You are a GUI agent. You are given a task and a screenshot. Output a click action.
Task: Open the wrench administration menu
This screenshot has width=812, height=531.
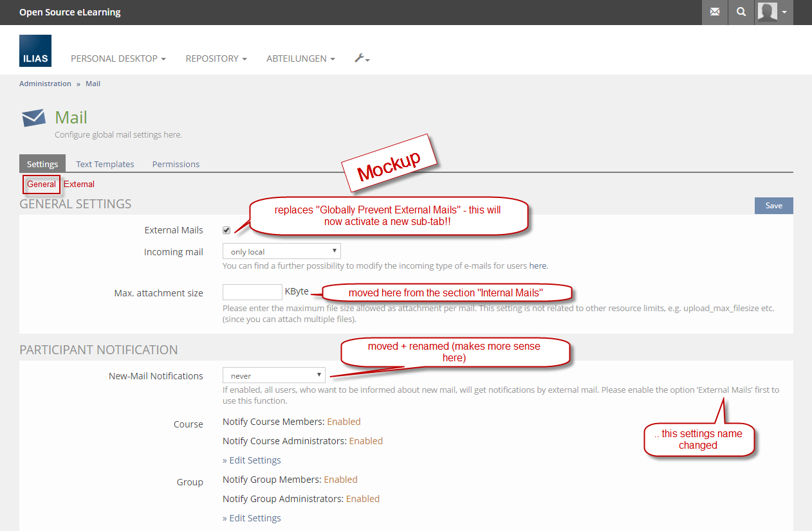click(x=362, y=59)
